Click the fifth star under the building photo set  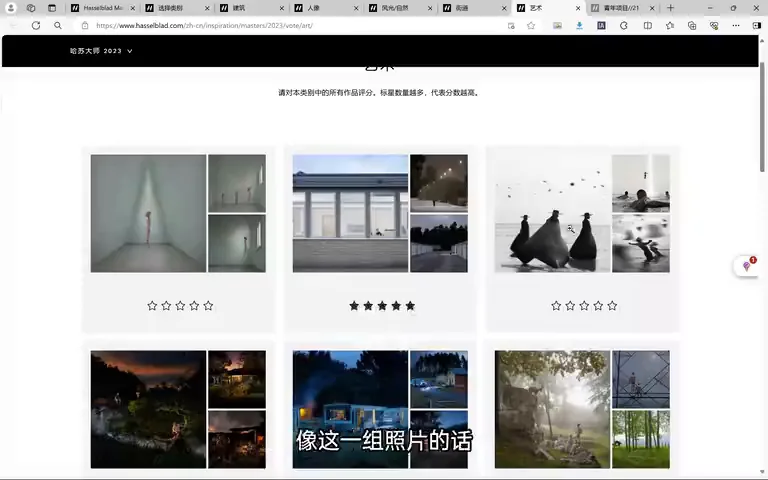(410, 306)
